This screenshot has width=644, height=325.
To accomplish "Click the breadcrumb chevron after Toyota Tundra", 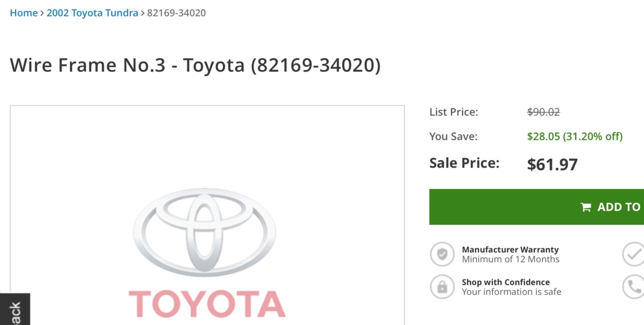I will [142, 13].
